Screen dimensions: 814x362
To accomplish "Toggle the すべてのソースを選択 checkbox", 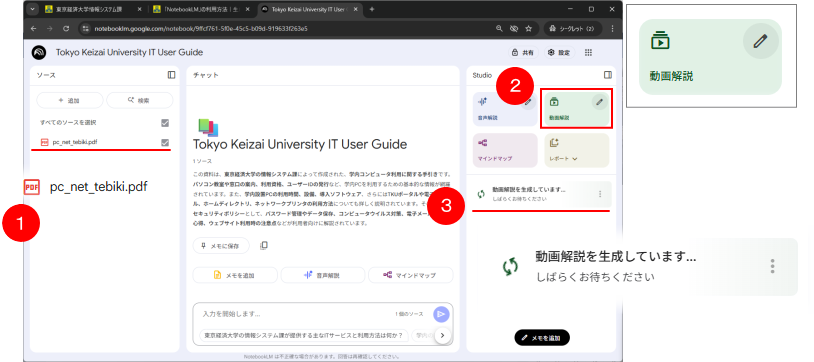I will pyautogui.click(x=165, y=123).
